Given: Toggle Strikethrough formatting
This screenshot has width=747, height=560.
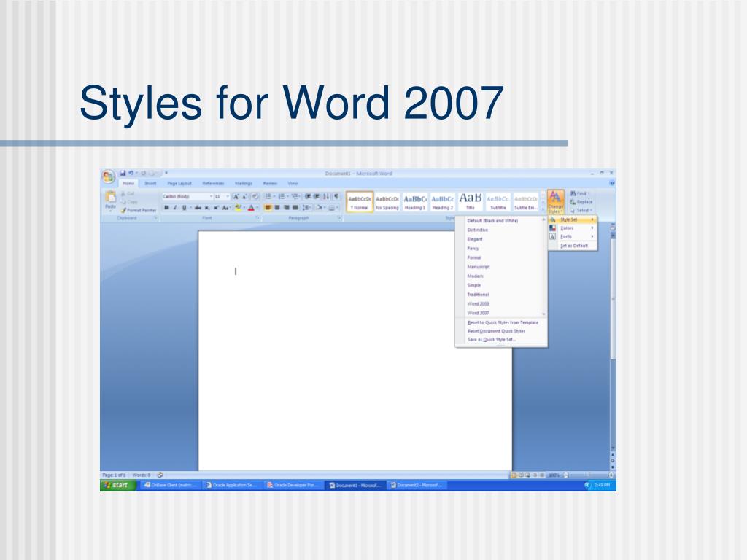Looking at the screenshot, I should click(x=198, y=208).
